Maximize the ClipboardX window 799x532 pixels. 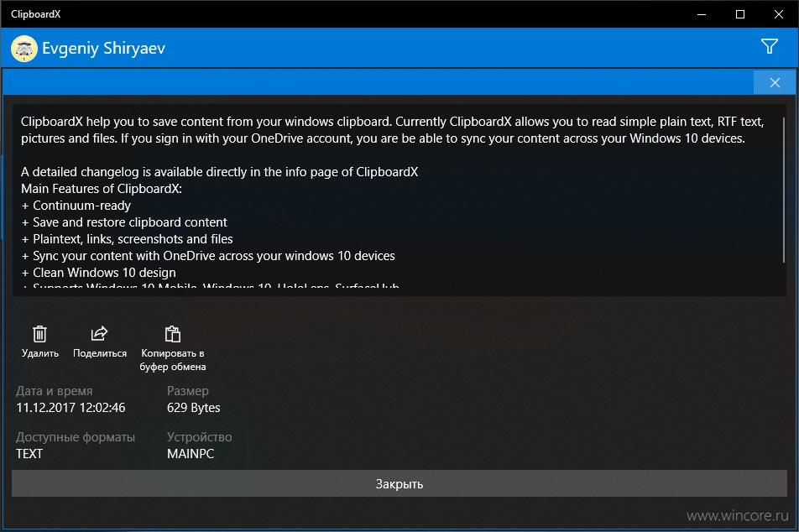click(x=740, y=14)
